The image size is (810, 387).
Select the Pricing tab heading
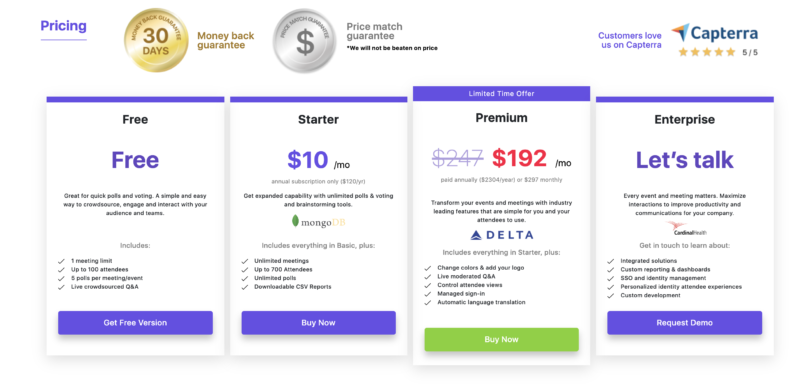[x=64, y=26]
